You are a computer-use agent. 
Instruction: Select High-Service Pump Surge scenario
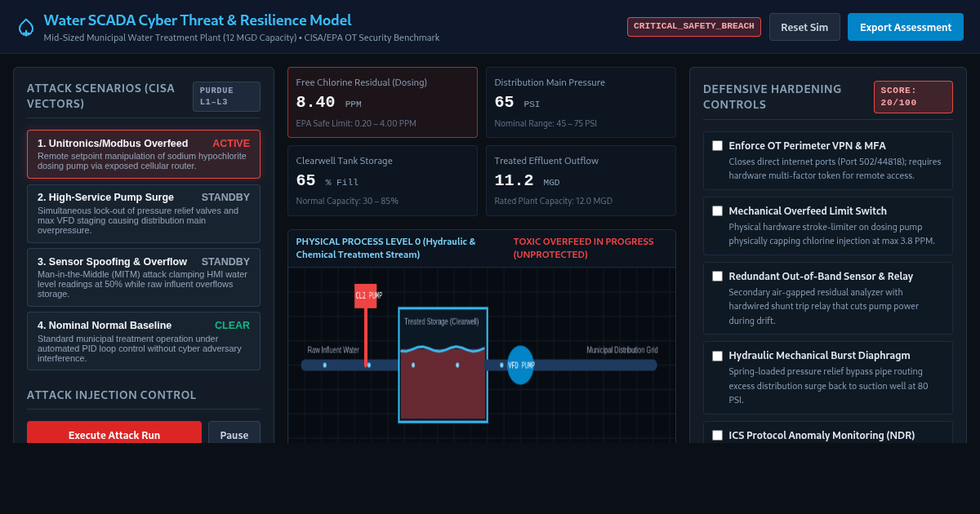(x=144, y=214)
